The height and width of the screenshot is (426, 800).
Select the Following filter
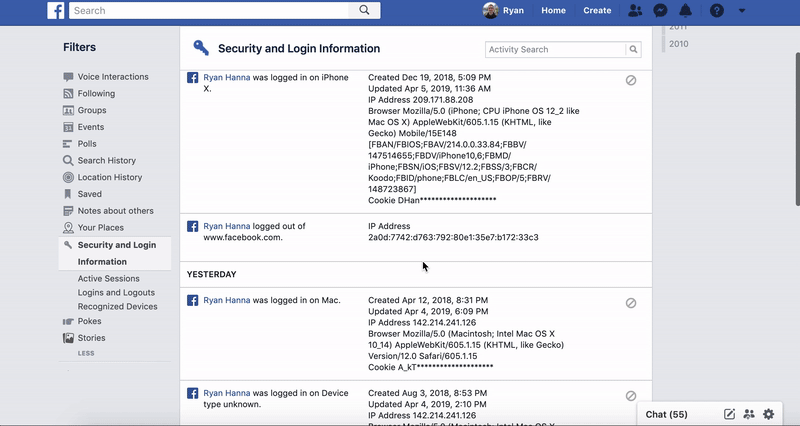coord(96,93)
